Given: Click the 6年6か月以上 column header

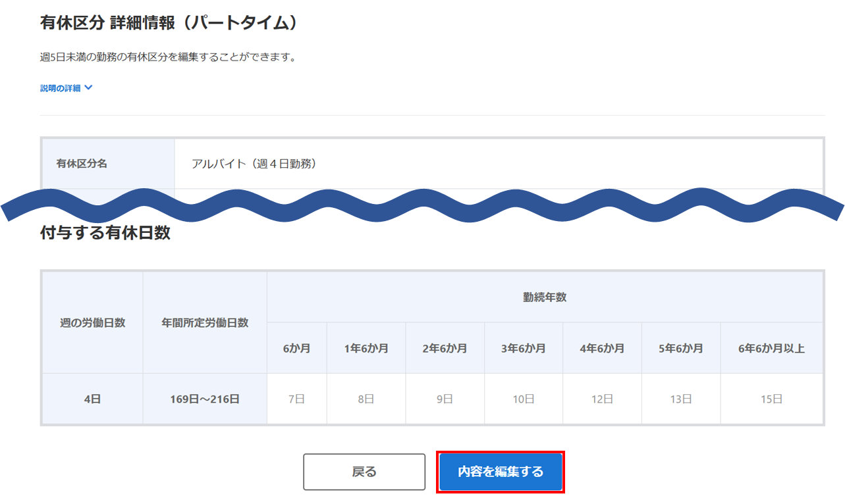Looking at the screenshot, I should tap(772, 348).
